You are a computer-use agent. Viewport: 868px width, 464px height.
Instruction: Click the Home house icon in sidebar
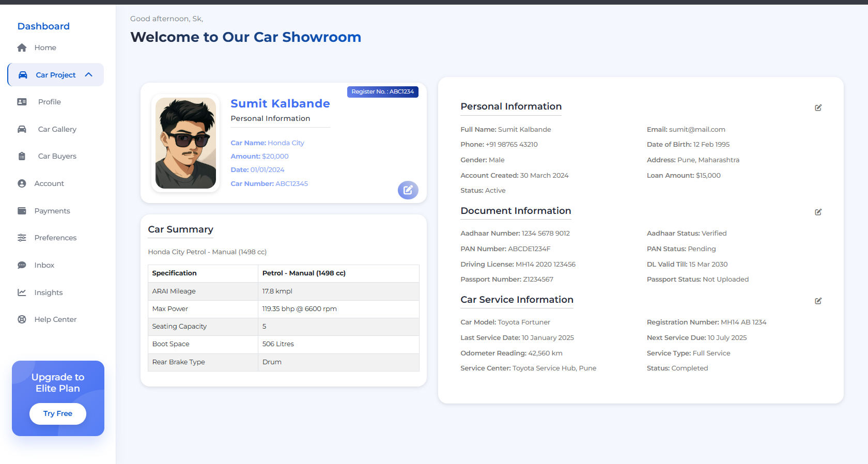click(22, 48)
